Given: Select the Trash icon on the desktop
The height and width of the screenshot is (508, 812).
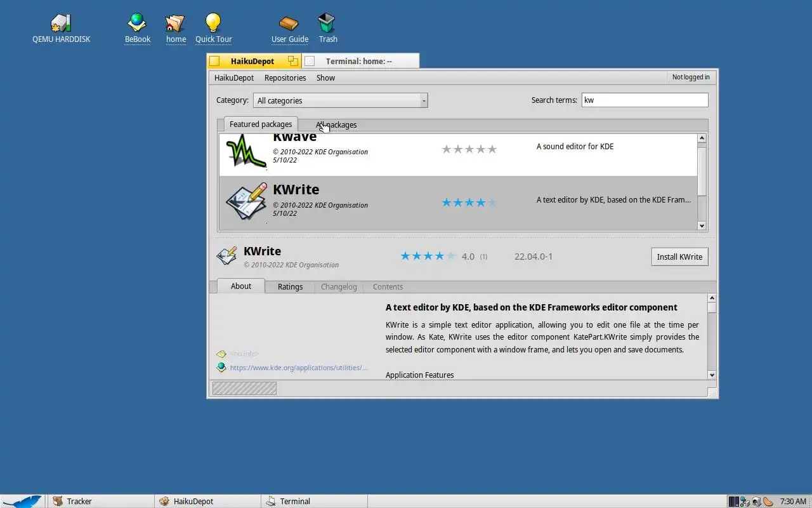Looking at the screenshot, I should tap(327, 23).
